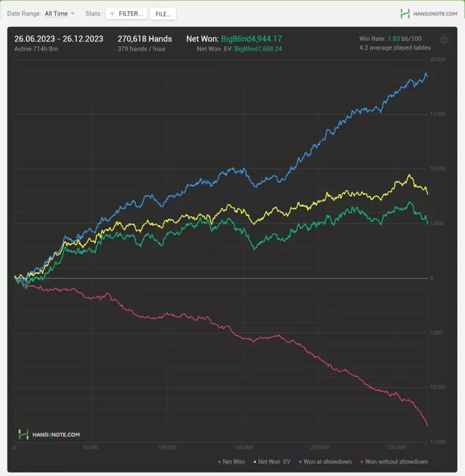465x476 pixels.
Task: Add a stats filter with FILTER button
Action: pos(126,14)
